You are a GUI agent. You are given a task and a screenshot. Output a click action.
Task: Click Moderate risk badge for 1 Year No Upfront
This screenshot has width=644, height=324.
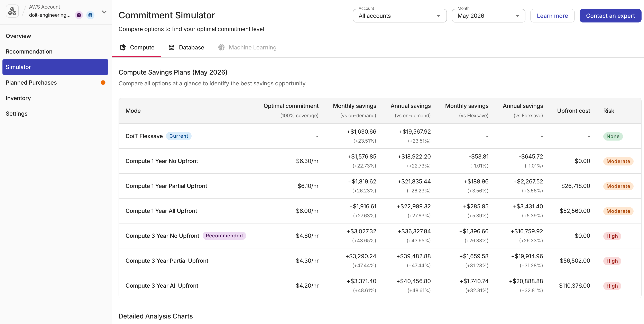pos(618,161)
